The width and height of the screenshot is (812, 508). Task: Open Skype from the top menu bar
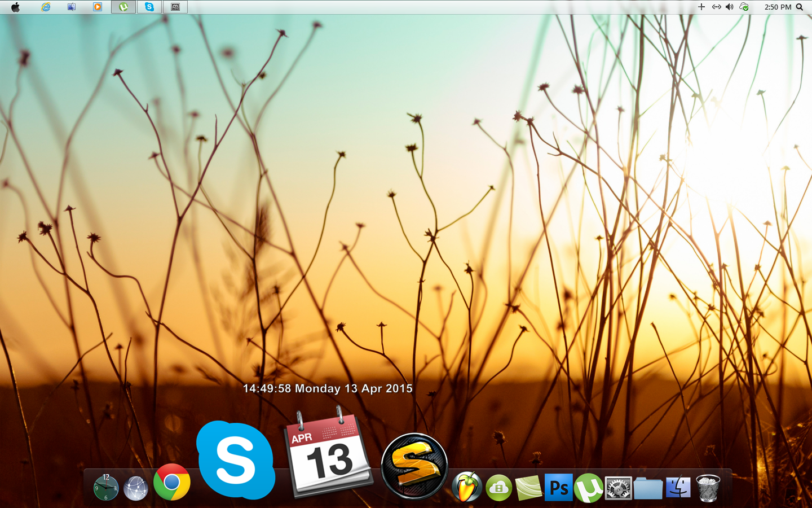pyautogui.click(x=149, y=7)
